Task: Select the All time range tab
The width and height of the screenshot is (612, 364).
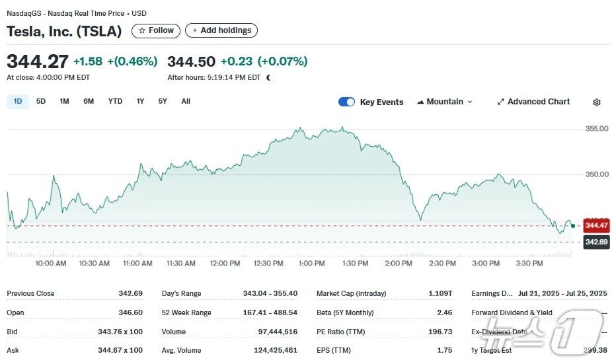Action: point(186,101)
